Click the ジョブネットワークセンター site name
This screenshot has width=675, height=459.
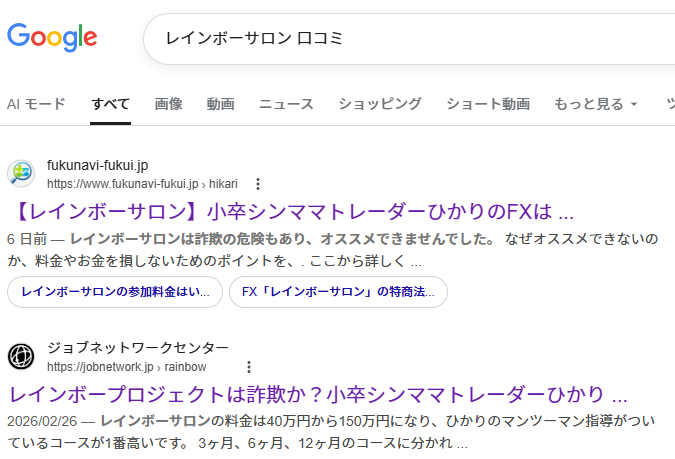138,347
